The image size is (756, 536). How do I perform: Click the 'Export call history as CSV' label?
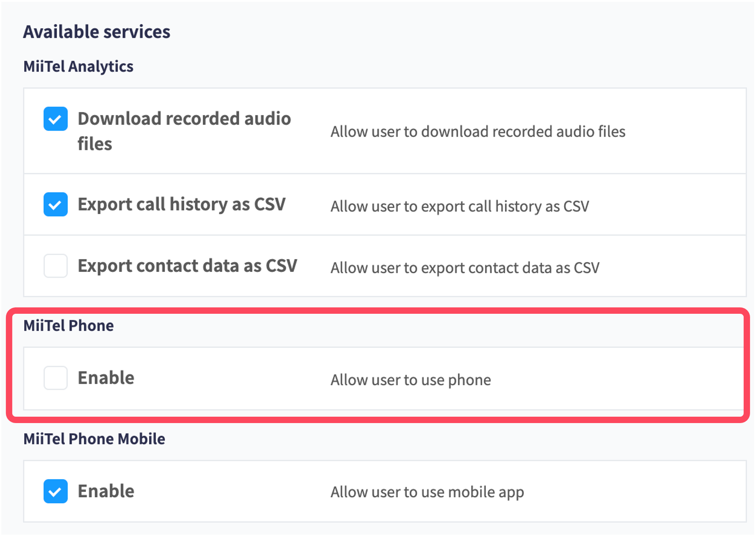click(181, 204)
